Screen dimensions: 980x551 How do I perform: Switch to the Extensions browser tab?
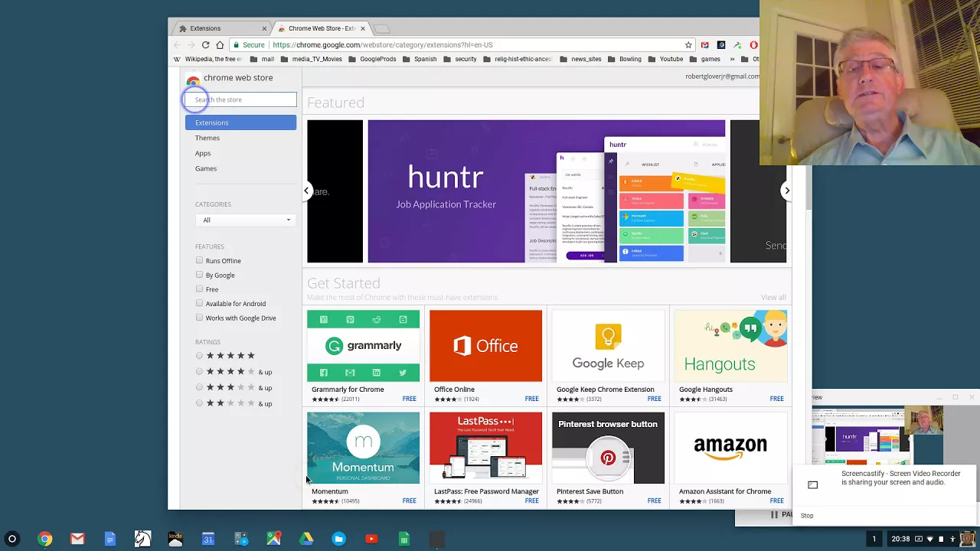point(220,28)
